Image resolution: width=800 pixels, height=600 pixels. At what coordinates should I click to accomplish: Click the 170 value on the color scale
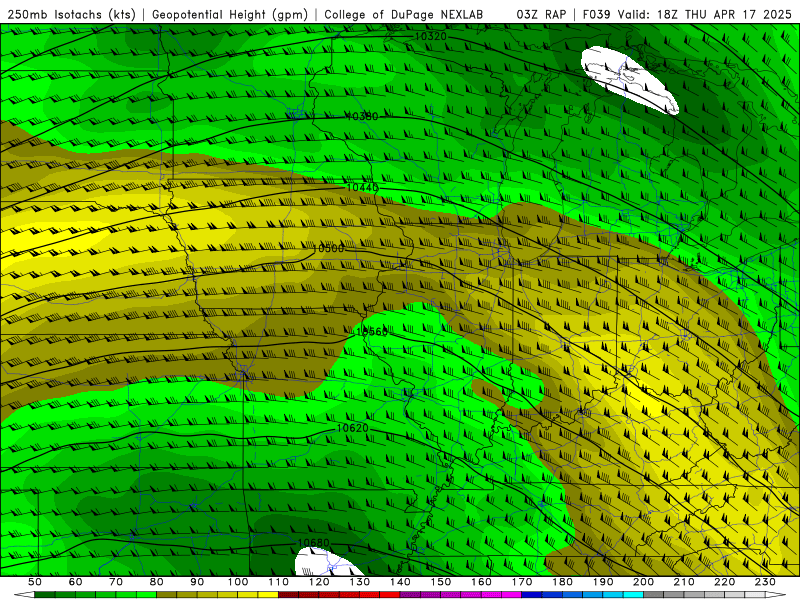point(522,582)
